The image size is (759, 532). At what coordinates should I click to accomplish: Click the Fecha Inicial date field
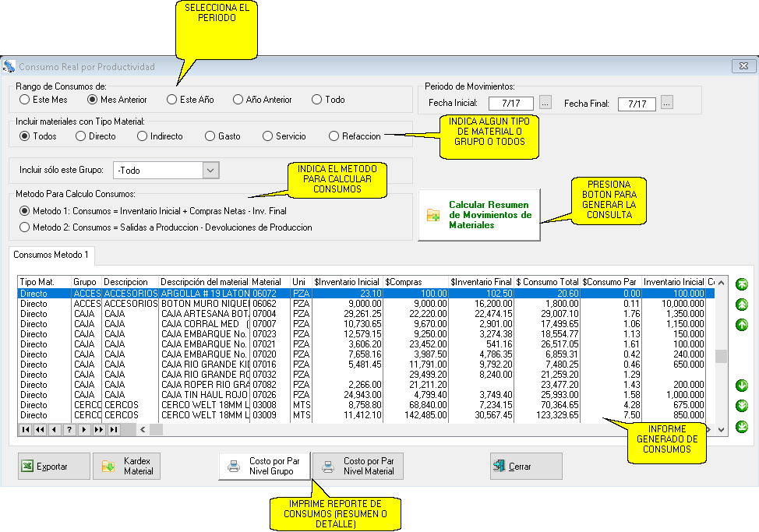pos(511,104)
